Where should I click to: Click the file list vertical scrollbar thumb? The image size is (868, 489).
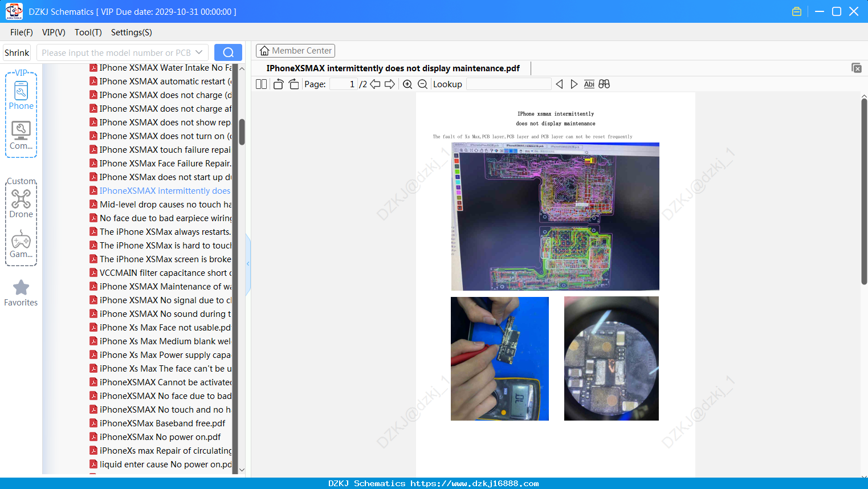click(242, 132)
